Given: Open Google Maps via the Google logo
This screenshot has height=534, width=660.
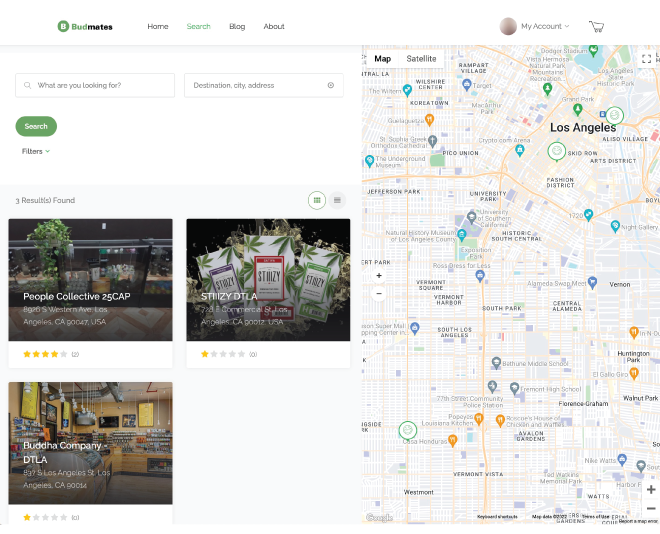Looking at the screenshot, I should tap(379, 517).
